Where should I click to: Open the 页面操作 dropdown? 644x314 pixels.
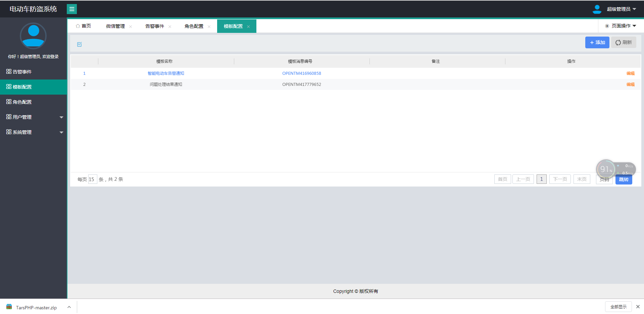(x=621, y=26)
